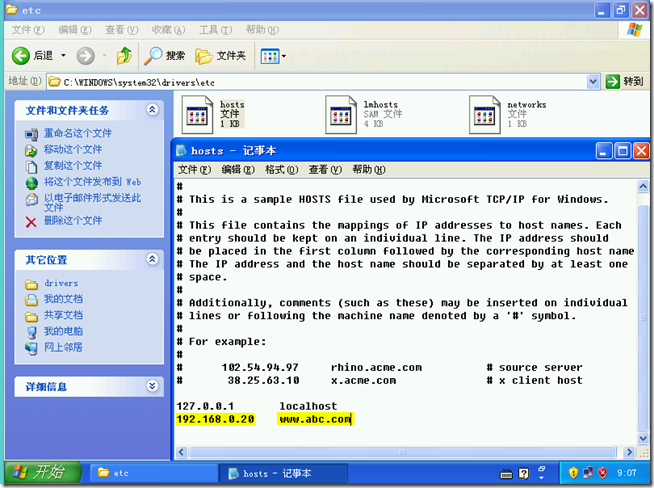The image size is (654, 488).
Task: Click 以电子邮件形式发送此文件 link
Action: pyautogui.click(x=93, y=202)
